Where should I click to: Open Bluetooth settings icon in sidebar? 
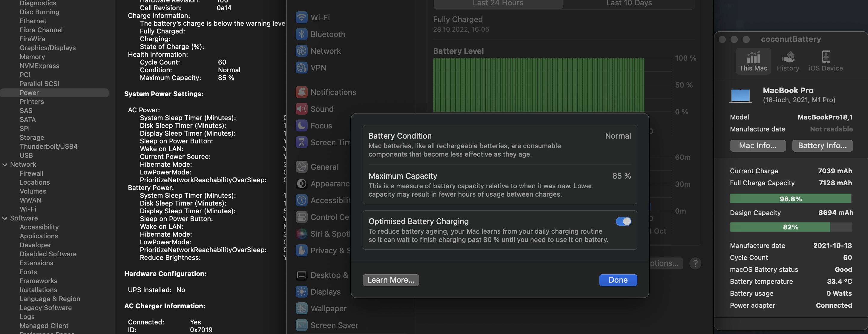click(x=301, y=34)
